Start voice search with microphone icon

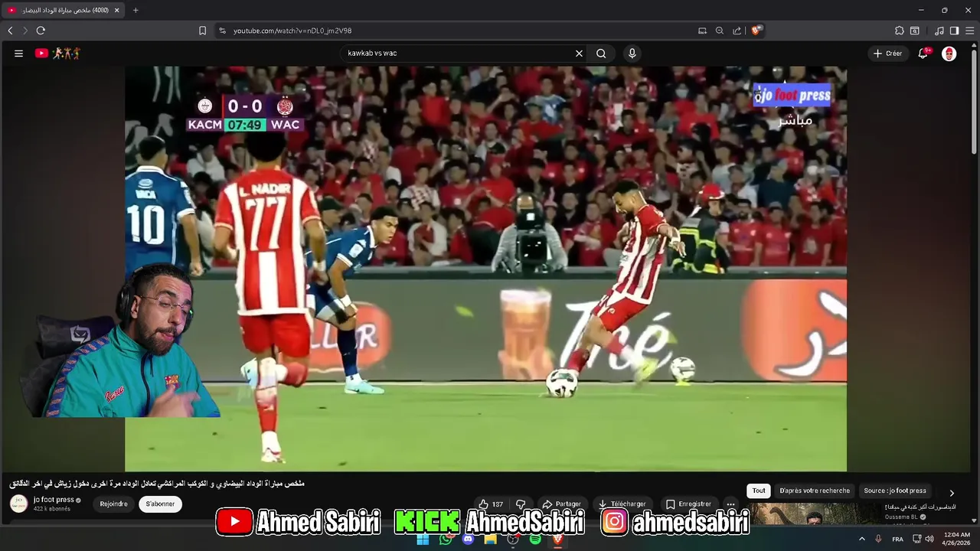pos(632,54)
